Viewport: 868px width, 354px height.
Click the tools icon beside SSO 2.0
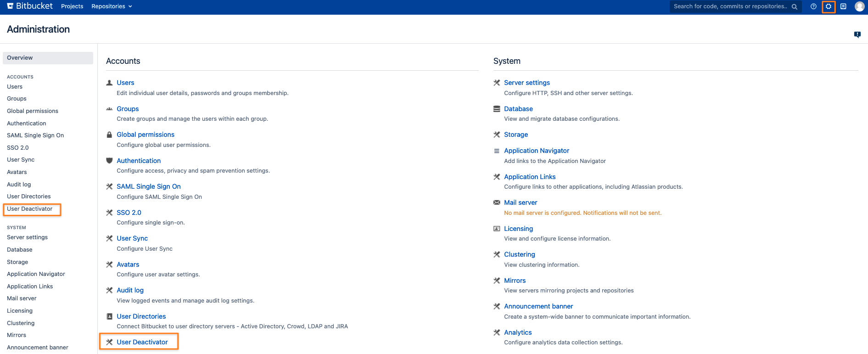(x=109, y=213)
